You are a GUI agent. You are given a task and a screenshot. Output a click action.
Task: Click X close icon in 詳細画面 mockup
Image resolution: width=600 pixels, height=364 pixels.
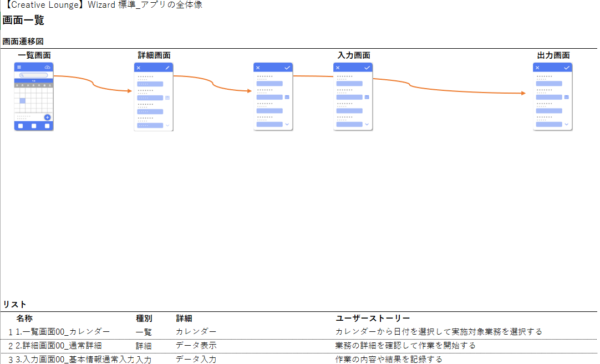pyautogui.click(x=139, y=68)
